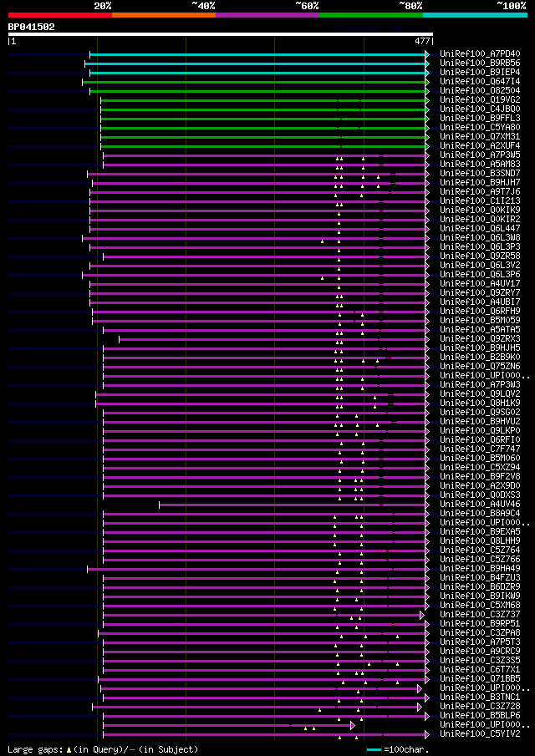Click the Large gaps legend text
This screenshot has width=535, height=756.
tap(37, 749)
